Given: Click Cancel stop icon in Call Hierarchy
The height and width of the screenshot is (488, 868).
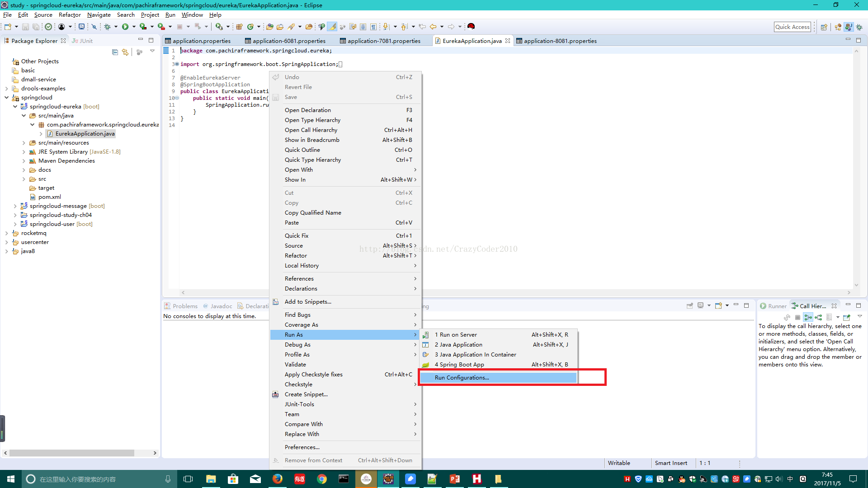Looking at the screenshot, I should (x=797, y=317).
